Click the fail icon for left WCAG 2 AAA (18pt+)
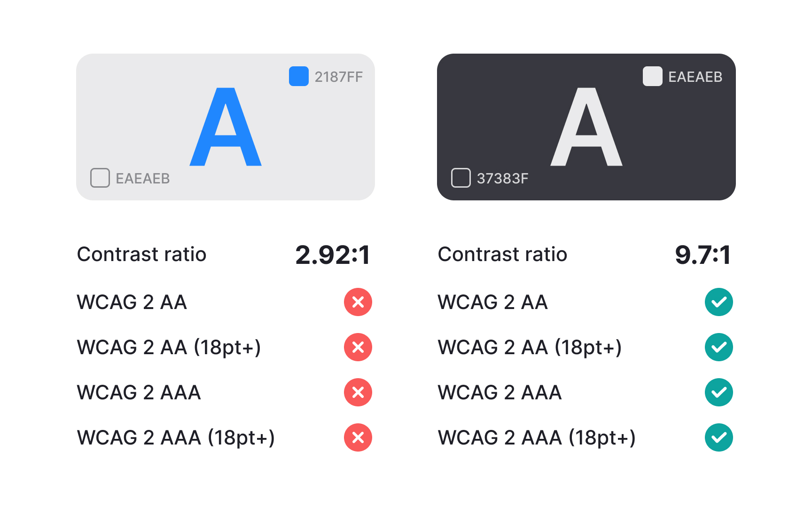Image resolution: width=812 pixels, height=508 pixels. click(x=358, y=437)
